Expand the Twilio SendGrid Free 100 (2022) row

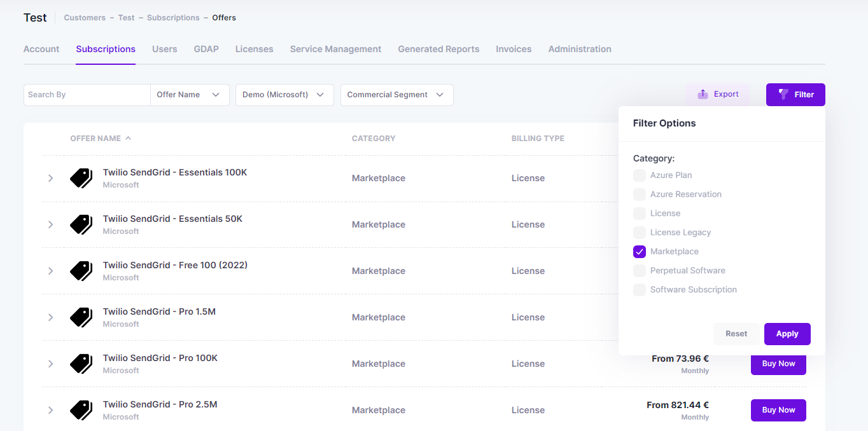(50, 271)
